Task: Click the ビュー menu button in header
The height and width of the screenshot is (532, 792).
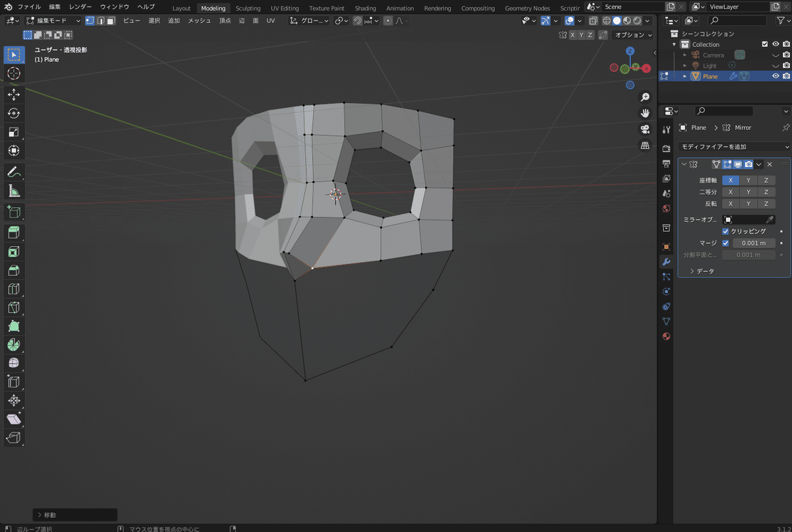Action: [x=132, y=20]
